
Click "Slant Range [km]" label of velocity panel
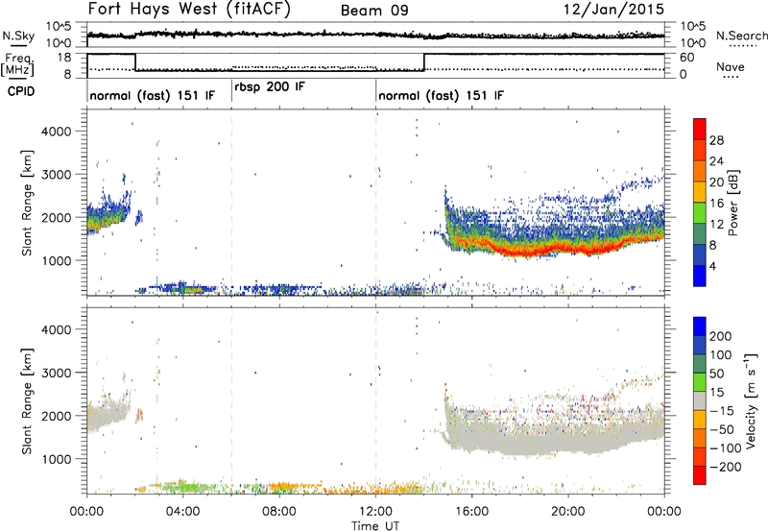28,401
